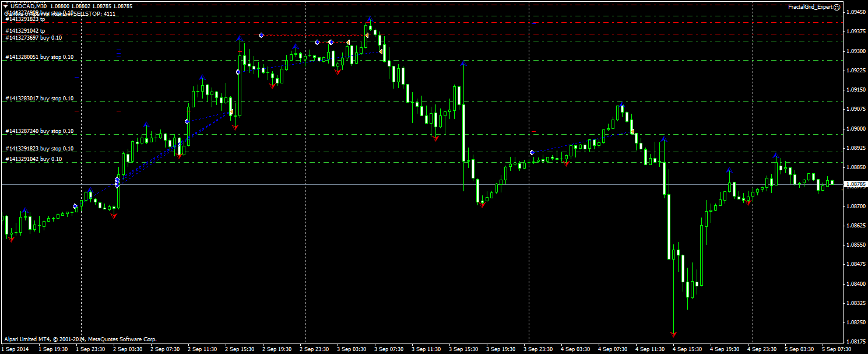The width and height of the screenshot is (868, 354).
Task: Select the USDCAD,M30 chart title text
Action: pyautogui.click(x=30, y=6)
